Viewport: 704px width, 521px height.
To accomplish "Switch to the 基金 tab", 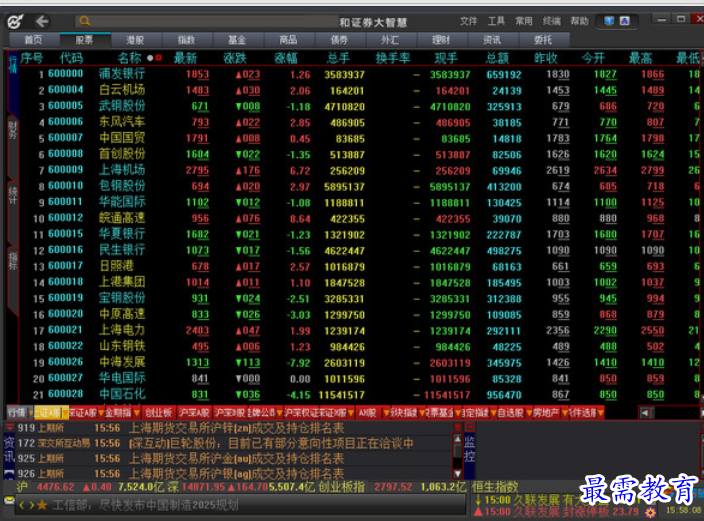I will [237, 40].
